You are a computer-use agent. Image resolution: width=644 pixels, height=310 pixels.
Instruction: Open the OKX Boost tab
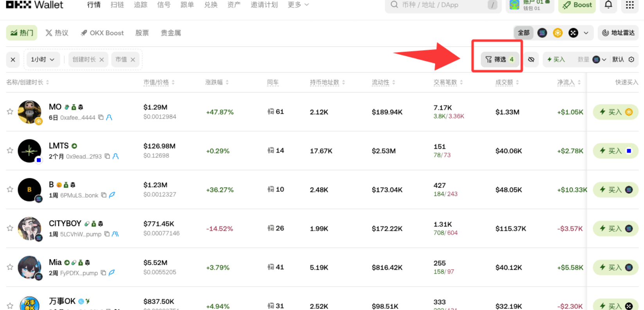102,33
